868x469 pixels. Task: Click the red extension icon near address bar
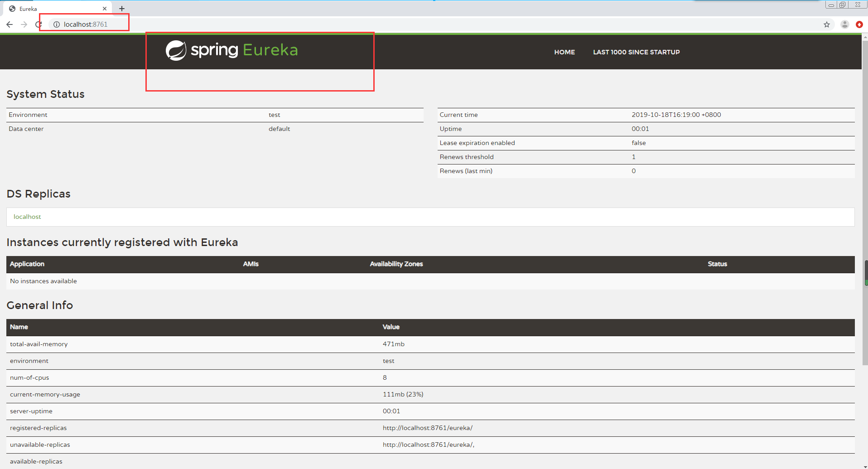click(859, 24)
